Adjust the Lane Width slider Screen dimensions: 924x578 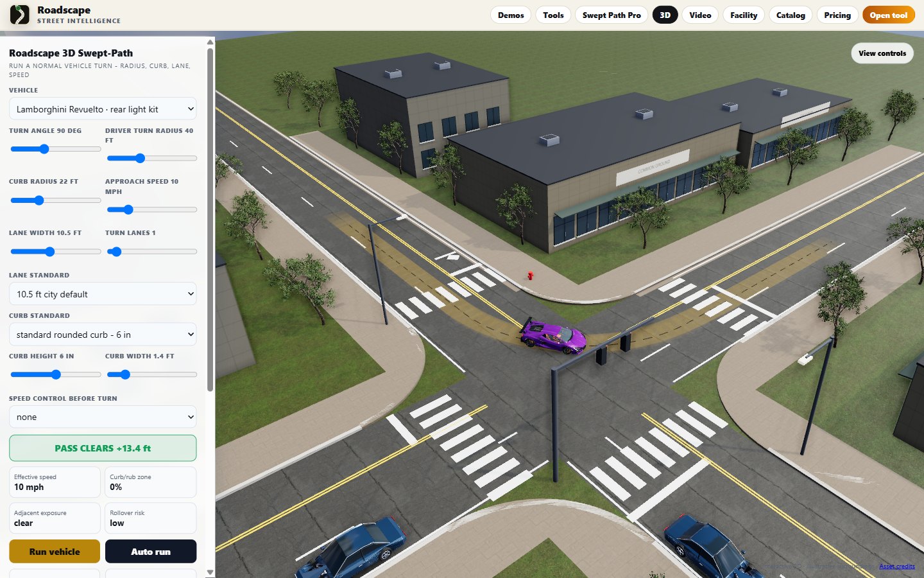55,252
